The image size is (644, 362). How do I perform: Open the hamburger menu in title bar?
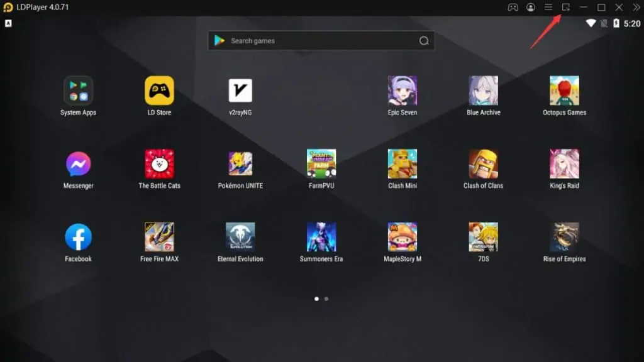pyautogui.click(x=548, y=7)
